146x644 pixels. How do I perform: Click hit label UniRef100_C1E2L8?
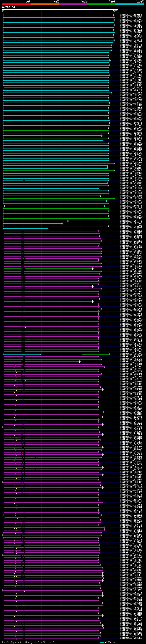(131, 50)
